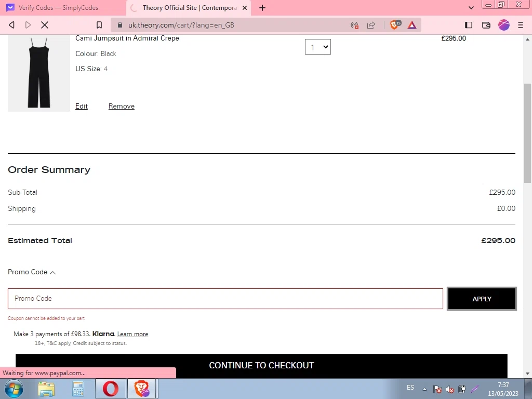Select the Theory Official Site tab
Image resolution: width=532 pixels, height=399 pixels.
pos(189,7)
